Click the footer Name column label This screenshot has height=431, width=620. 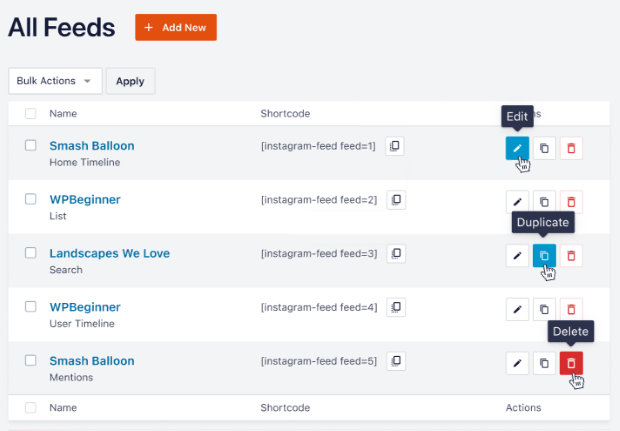pyautogui.click(x=63, y=408)
